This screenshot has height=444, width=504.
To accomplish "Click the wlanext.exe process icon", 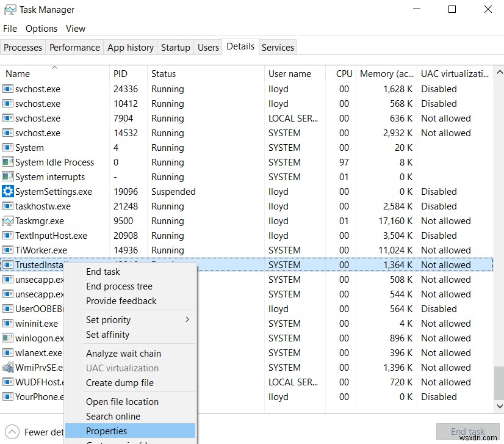I will pyautogui.click(x=9, y=352).
